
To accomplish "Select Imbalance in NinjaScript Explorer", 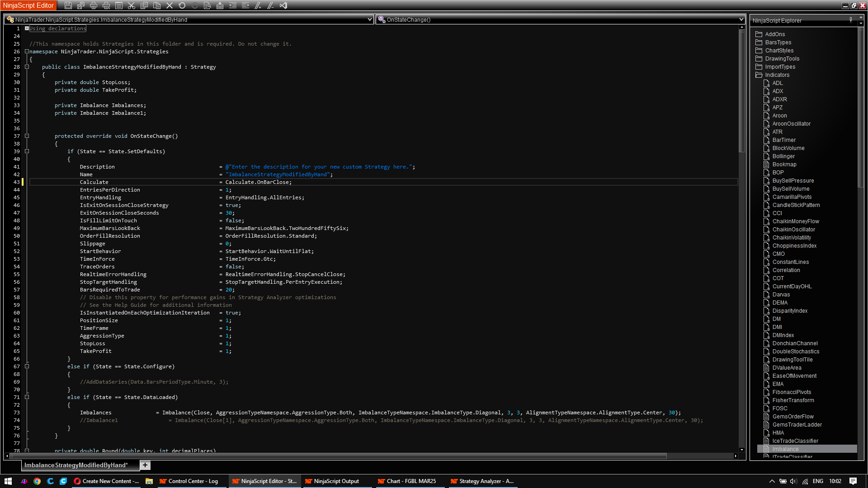I will point(785,449).
